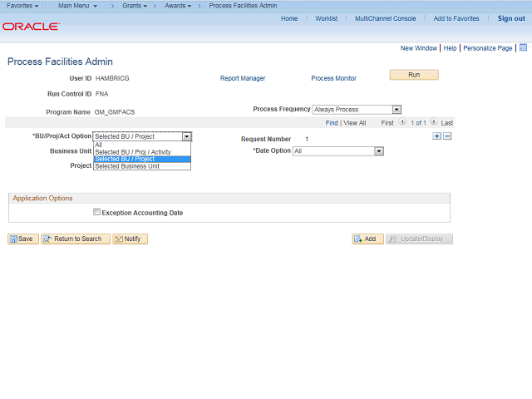The width and height of the screenshot is (532, 399).
Task: Select the All option in list
Action: coord(142,145)
